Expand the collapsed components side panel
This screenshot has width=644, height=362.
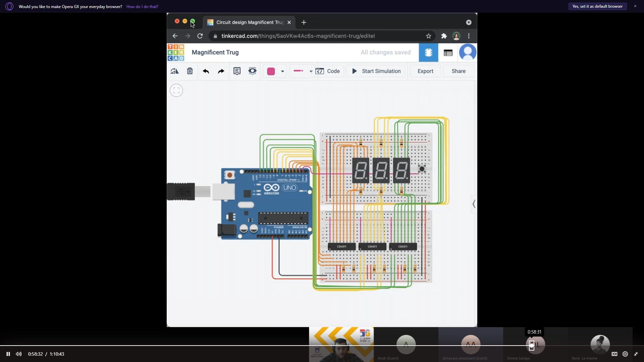(x=474, y=204)
